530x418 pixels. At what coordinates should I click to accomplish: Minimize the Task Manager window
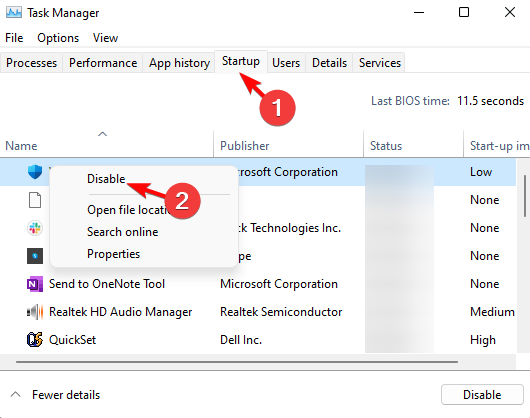(x=419, y=13)
